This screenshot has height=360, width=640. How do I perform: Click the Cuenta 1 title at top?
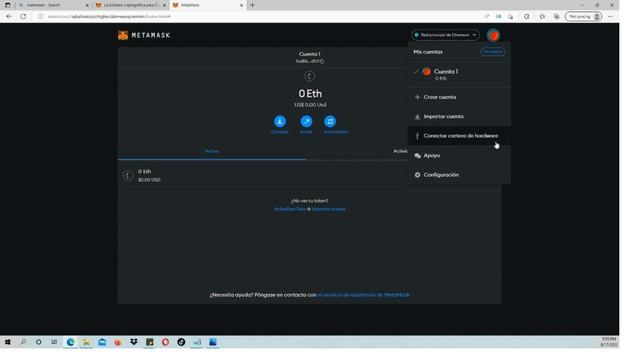[x=309, y=54]
